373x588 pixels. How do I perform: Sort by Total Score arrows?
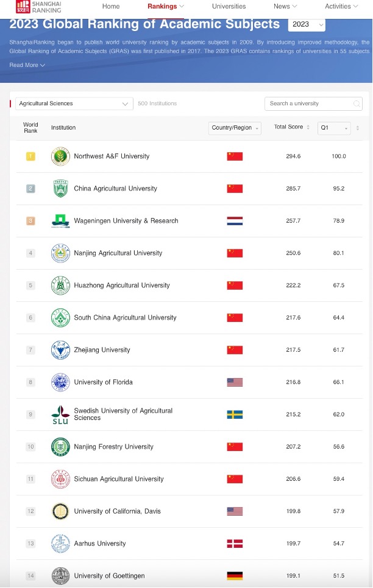tap(308, 127)
